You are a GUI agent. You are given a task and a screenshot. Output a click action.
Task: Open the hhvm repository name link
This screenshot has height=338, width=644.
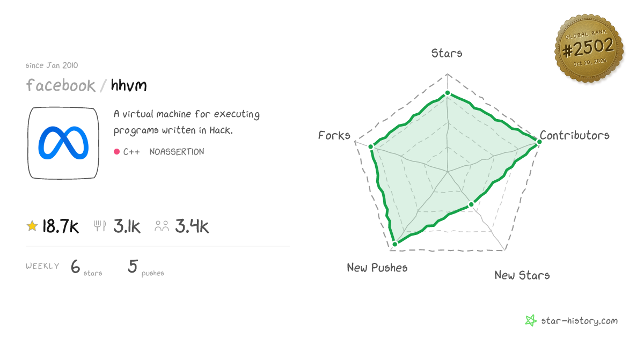(129, 85)
